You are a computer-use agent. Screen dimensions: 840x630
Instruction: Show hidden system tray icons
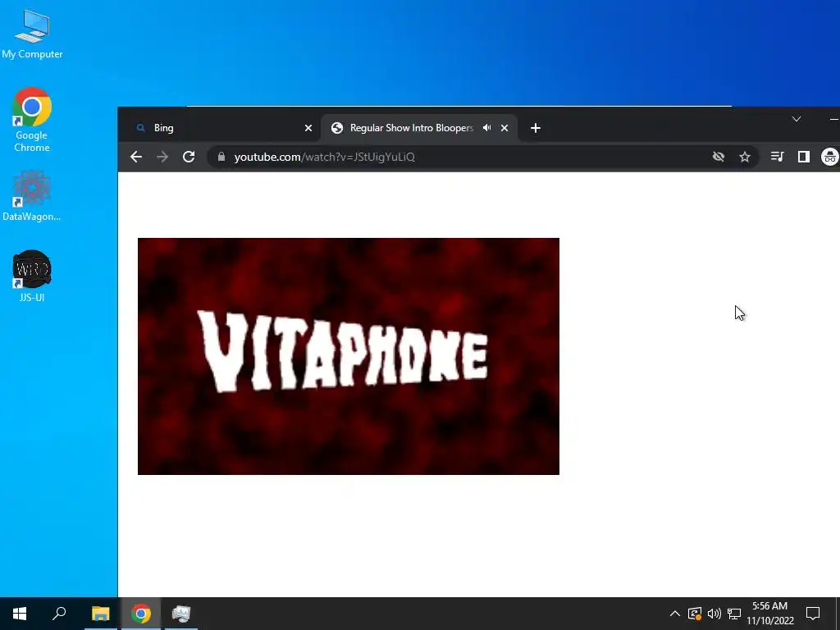click(674, 614)
